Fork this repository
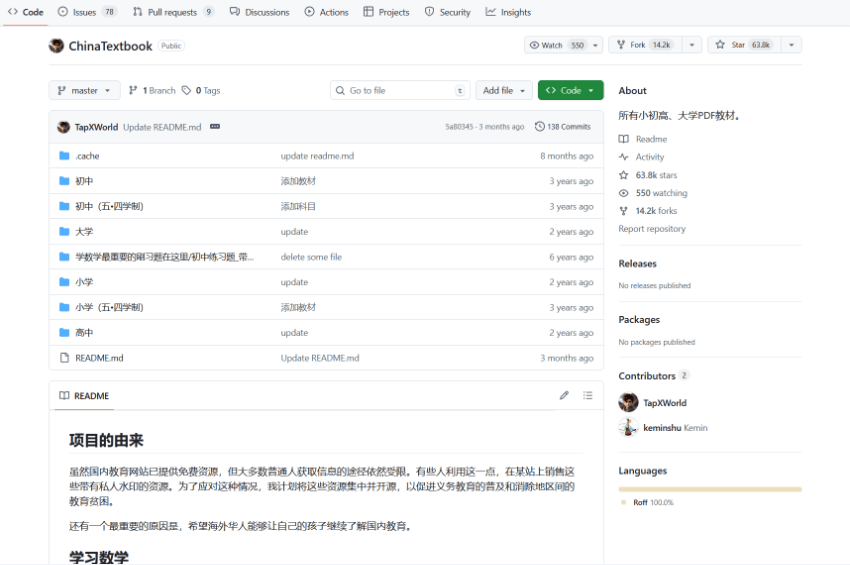This screenshot has width=850, height=565. click(646, 45)
